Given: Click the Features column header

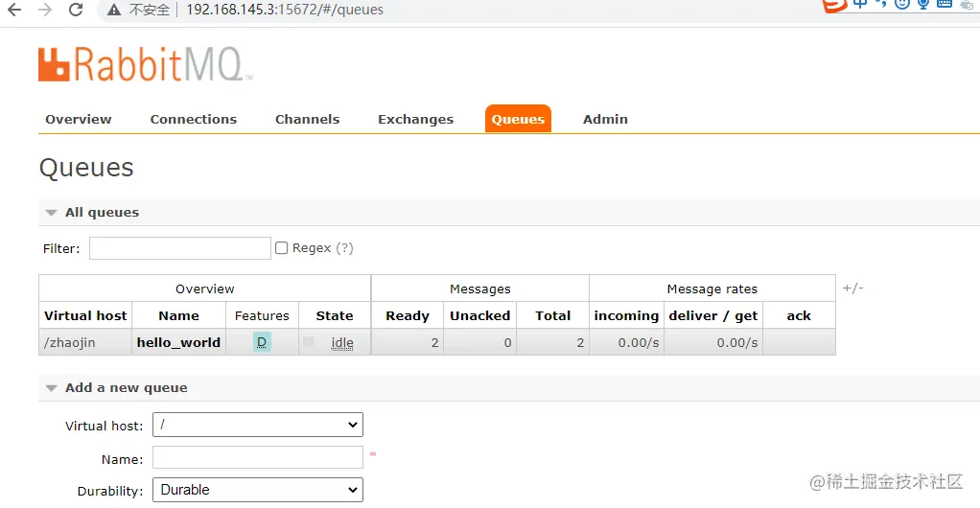Looking at the screenshot, I should coord(262,315).
